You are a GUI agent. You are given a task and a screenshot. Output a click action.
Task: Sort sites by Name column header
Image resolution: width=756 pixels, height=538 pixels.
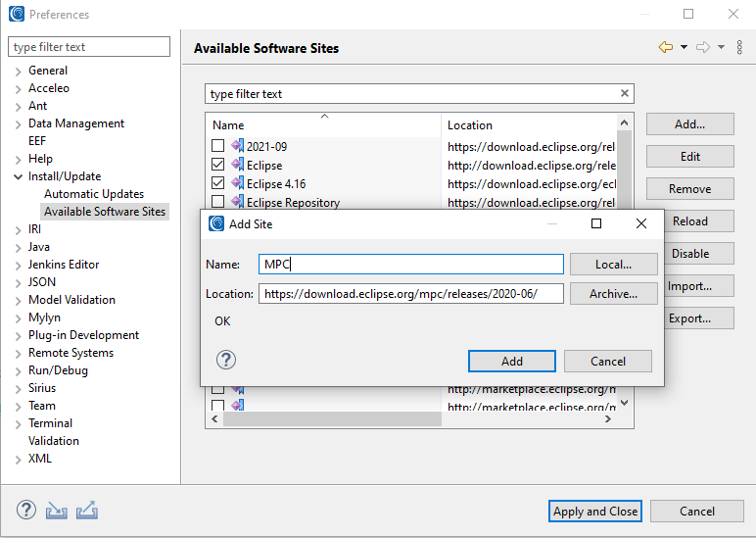coord(323,125)
